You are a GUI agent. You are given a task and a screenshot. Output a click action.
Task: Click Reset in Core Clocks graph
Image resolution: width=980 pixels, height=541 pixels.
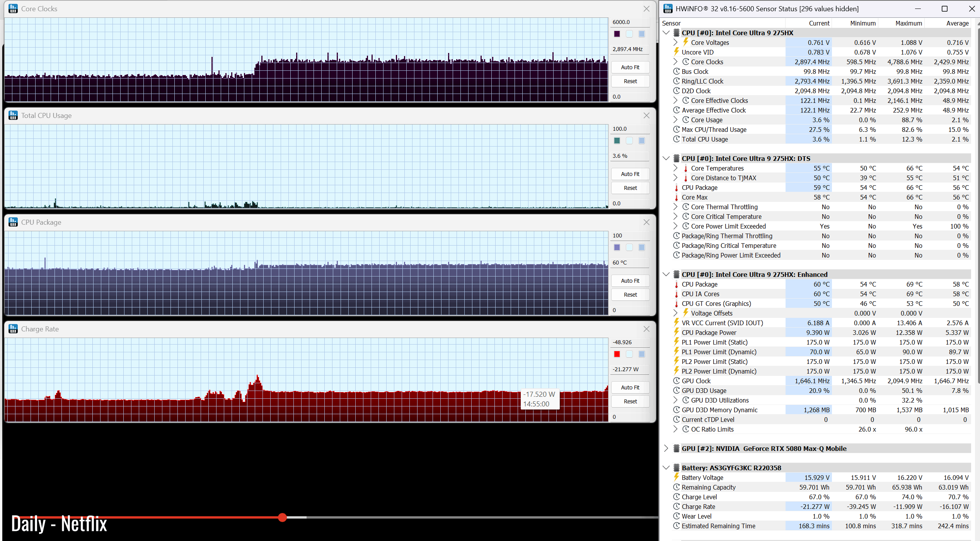[x=630, y=81]
